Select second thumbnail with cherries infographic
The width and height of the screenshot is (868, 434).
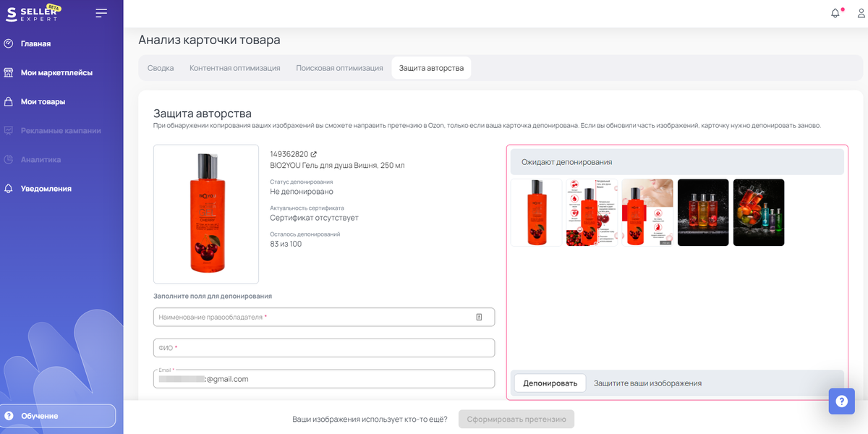click(592, 213)
